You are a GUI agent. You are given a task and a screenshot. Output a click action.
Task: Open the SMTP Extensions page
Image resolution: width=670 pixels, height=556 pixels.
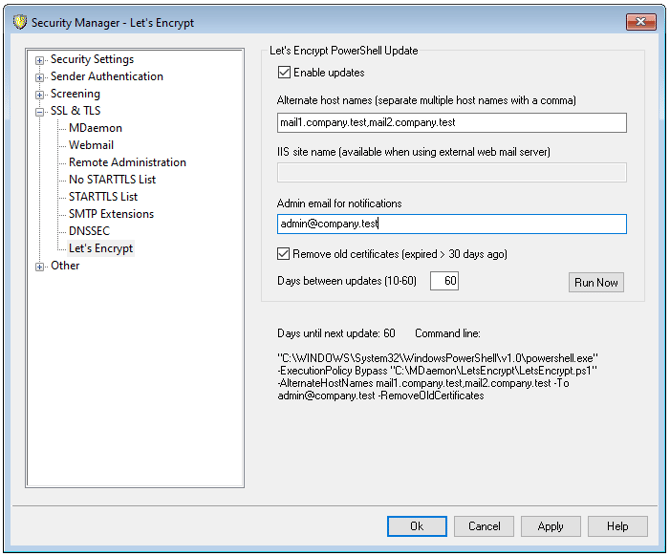tap(111, 214)
